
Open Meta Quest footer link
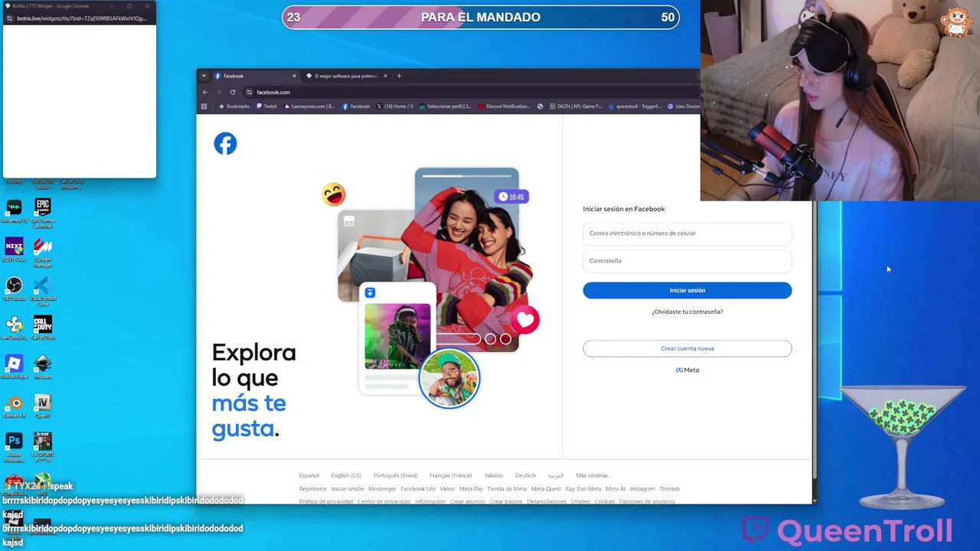click(546, 488)
